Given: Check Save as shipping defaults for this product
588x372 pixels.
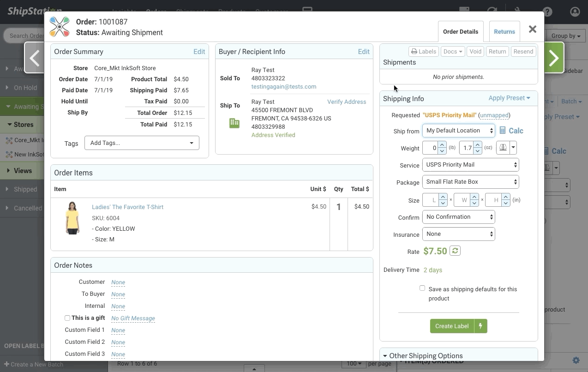Looking at the screenshot, I should click(422, 288).
